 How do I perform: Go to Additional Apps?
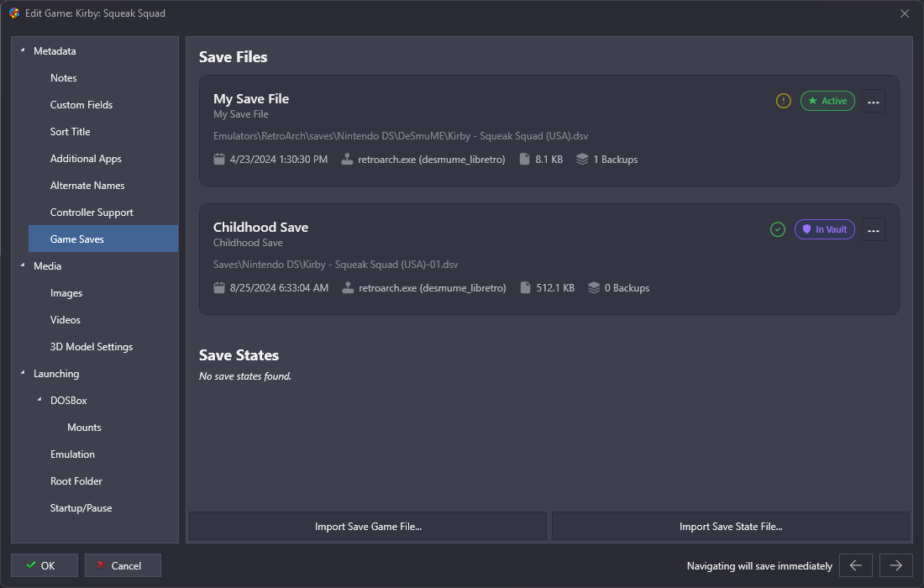[86, 159]
